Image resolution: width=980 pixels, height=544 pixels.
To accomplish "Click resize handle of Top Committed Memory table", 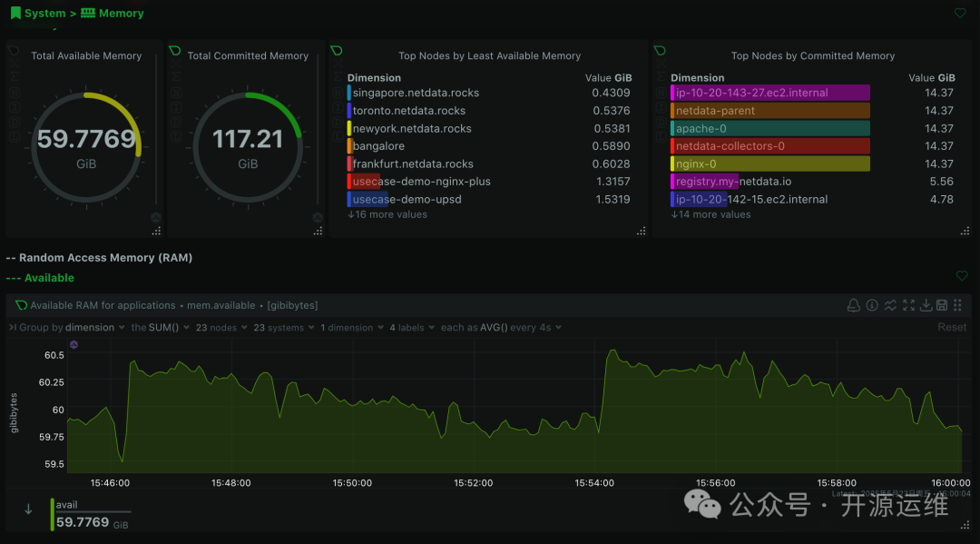I will (965, 232).
